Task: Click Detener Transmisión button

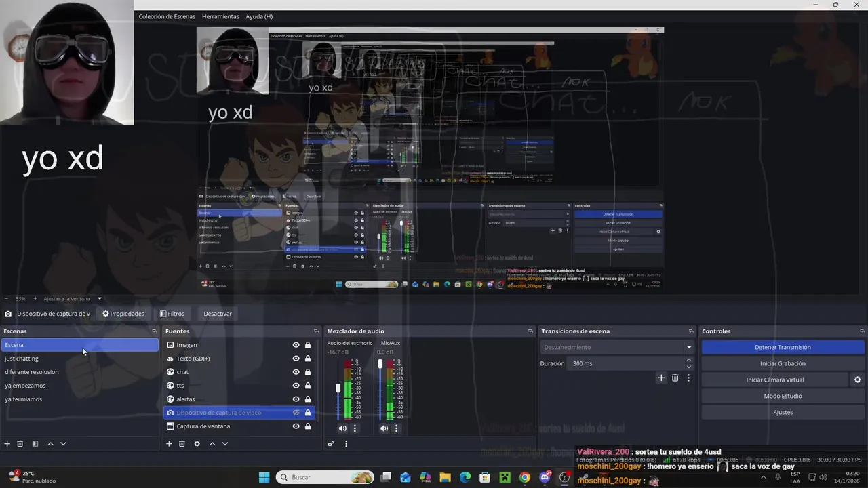Action: click(x=783, y=347)
